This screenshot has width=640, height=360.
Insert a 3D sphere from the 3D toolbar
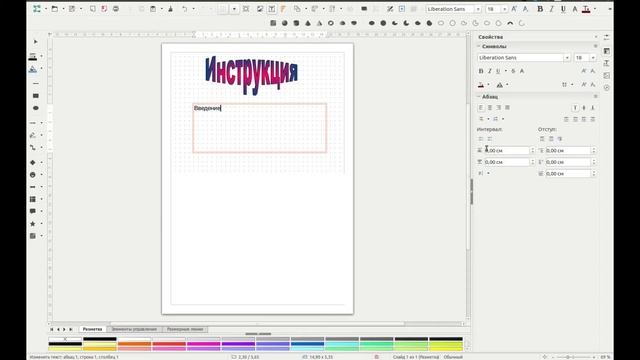pyautogui.click(x=284, y=23)
